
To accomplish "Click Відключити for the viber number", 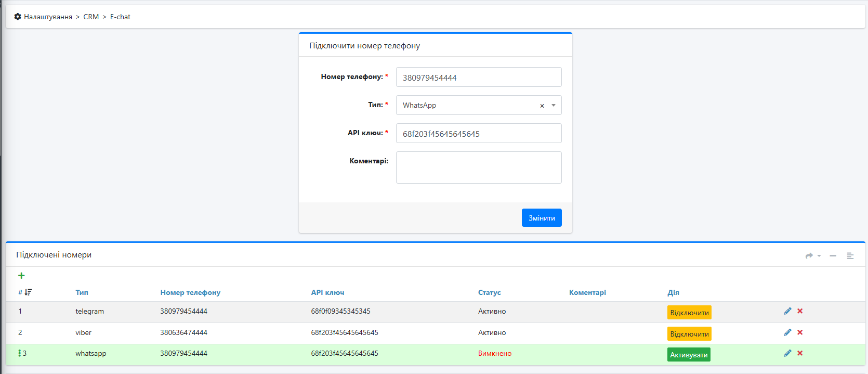I will [x=689, y=334].
